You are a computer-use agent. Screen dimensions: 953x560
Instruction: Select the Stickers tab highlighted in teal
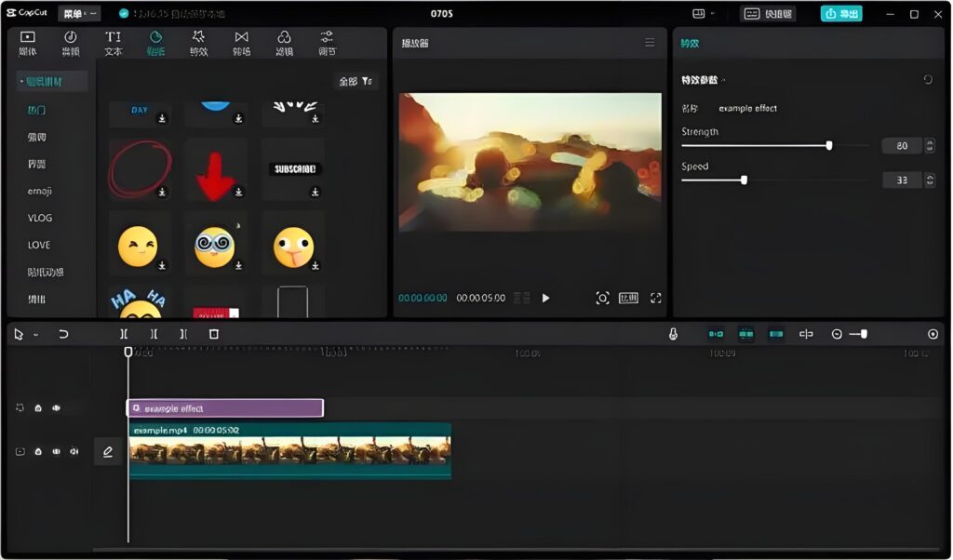click(155, 43)
